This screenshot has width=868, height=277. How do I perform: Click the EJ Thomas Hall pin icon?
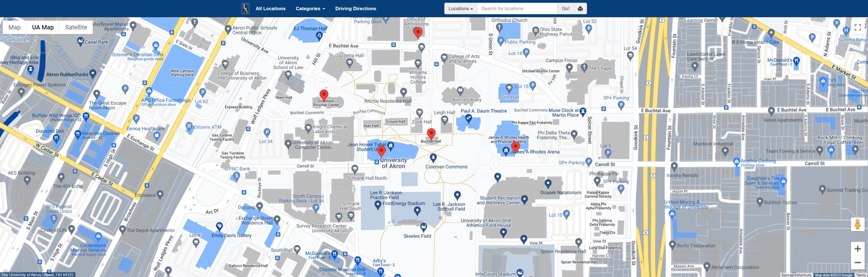(x=319, y=36)
